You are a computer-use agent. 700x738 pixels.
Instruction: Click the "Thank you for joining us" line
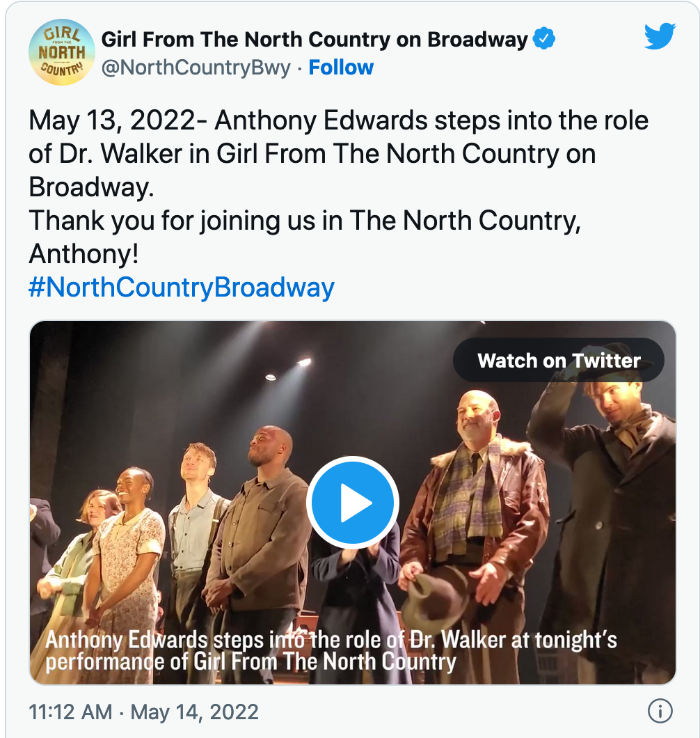click(x=305, y=221)
